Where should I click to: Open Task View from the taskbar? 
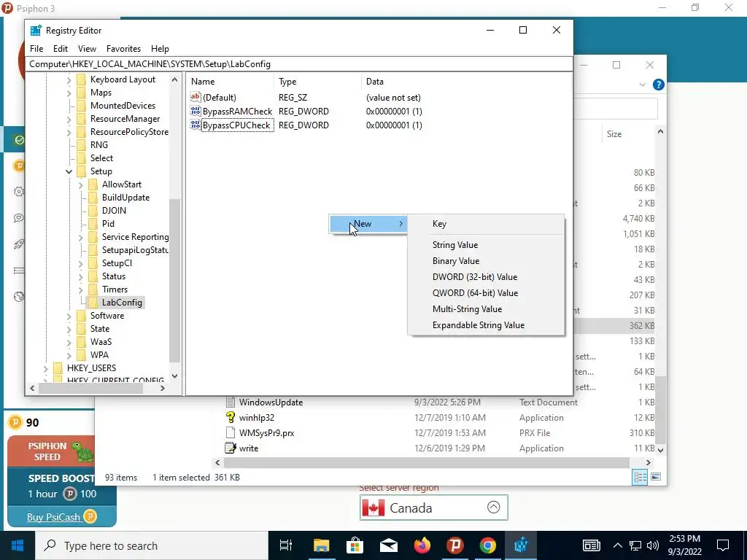coord(286,545)
